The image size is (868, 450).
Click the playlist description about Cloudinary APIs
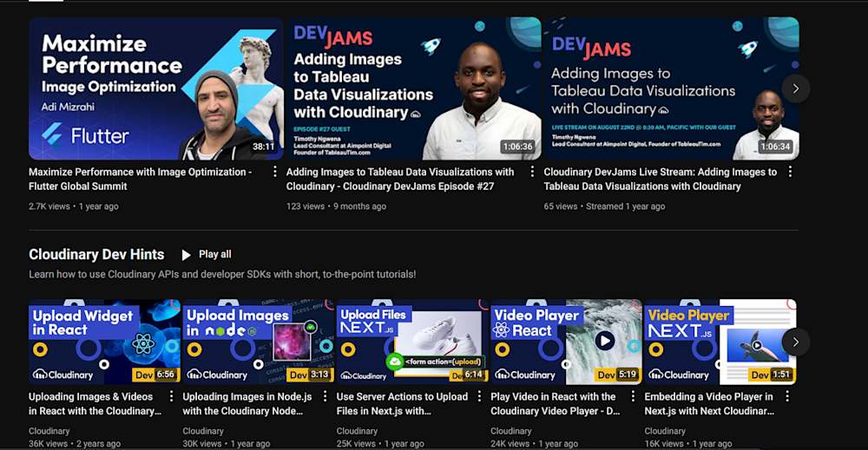(x=222, y=274)
